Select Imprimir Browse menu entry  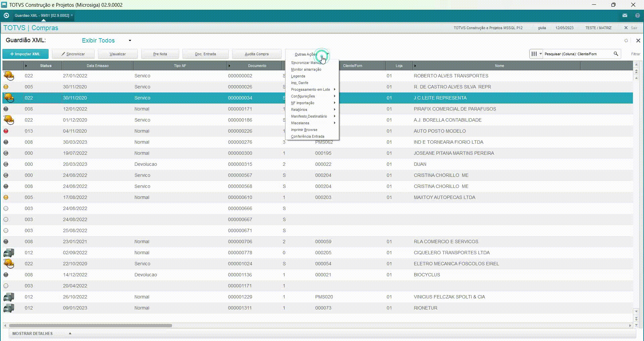pos(312,130)
